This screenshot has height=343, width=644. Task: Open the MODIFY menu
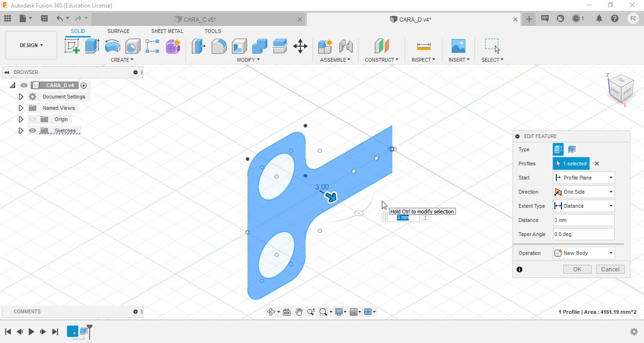(248, 60)
